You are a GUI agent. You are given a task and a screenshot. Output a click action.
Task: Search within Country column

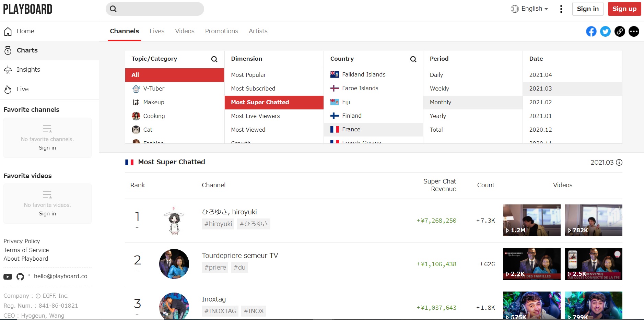click(x=413, y=59)
